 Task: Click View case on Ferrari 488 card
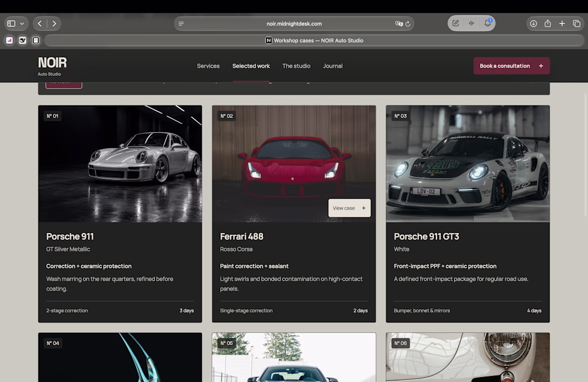pyautogui.click(x=350, y=208)
